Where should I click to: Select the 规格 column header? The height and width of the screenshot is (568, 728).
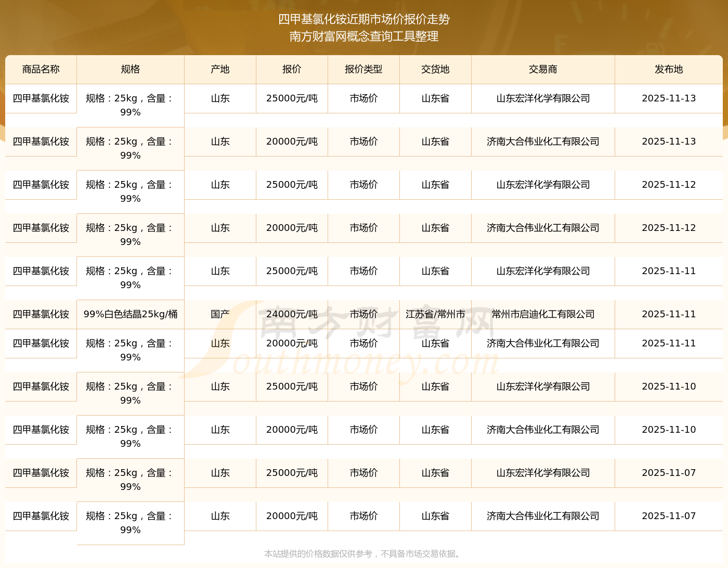click(x=131, y=69)
